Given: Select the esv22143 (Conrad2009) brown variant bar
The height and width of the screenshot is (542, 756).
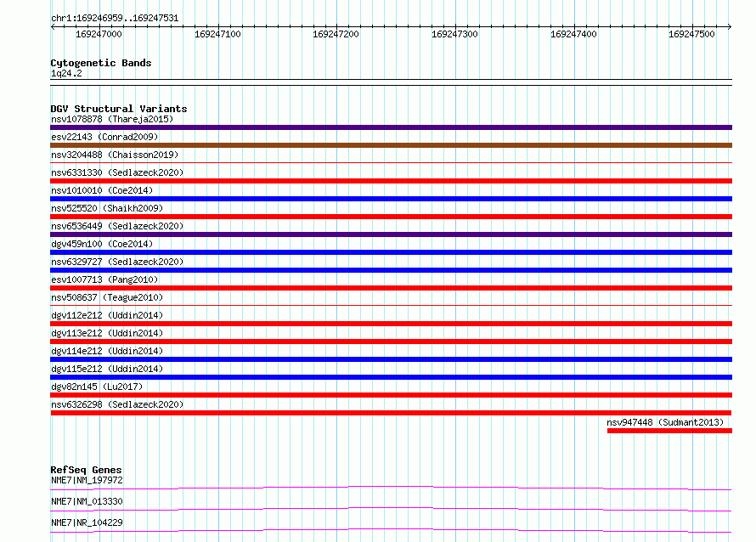Looking at the screenshot, I should click(x=391, y=145).
